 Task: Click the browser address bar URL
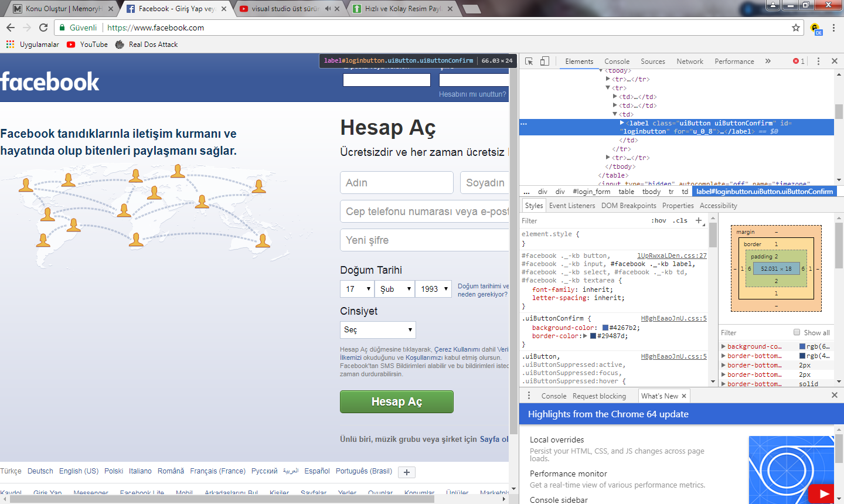click(156, 28)
